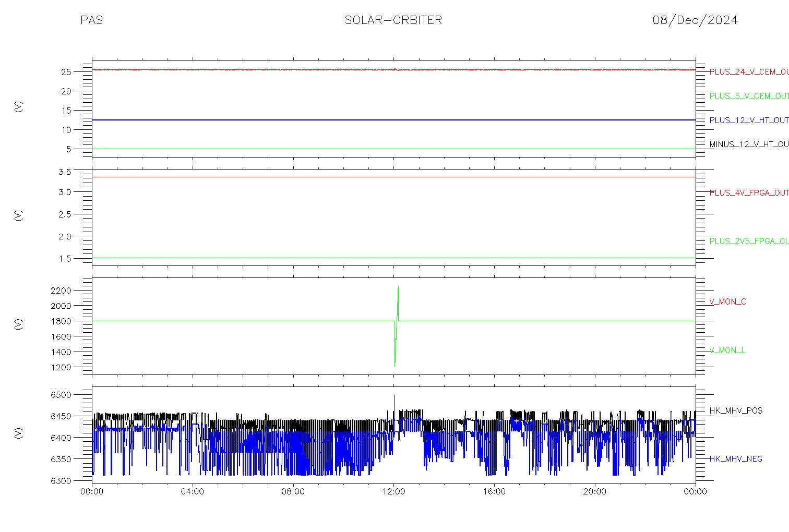Select the HK_MHV_NEG legend label

coord(736,459)
